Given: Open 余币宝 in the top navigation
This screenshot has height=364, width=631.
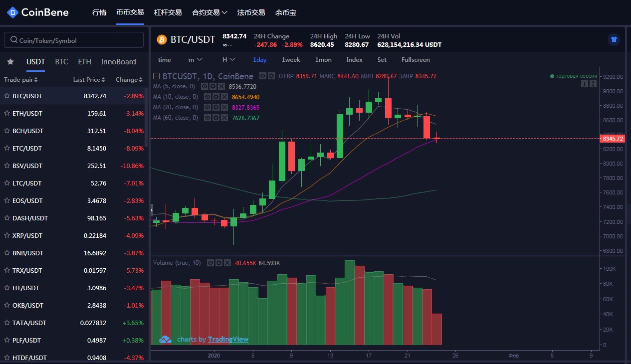Looking at the screenshot, I should pos(286,12).
